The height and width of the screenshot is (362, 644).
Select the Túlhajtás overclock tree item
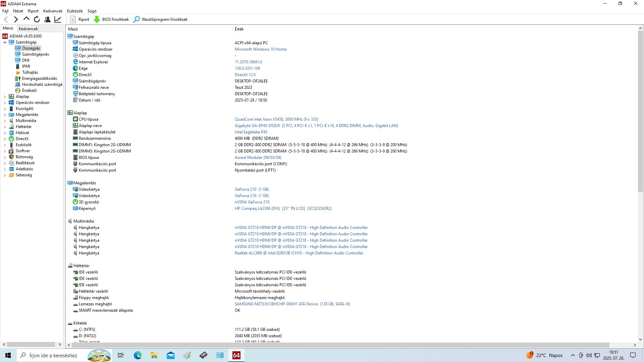pyautogui.click(x=30, y=72)
